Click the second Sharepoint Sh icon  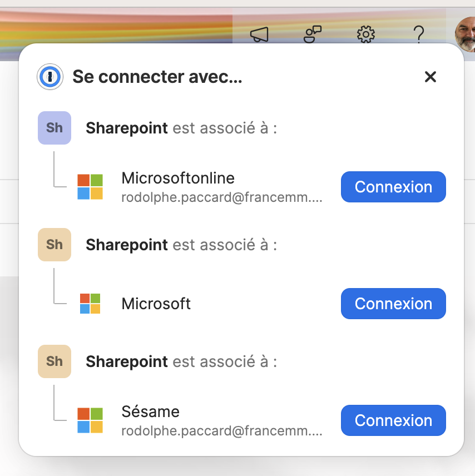[x=55, y=245]
